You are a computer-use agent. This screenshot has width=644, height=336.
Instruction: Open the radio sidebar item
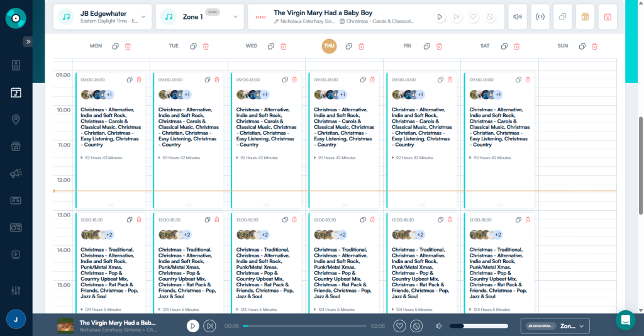tap(16, 228)
